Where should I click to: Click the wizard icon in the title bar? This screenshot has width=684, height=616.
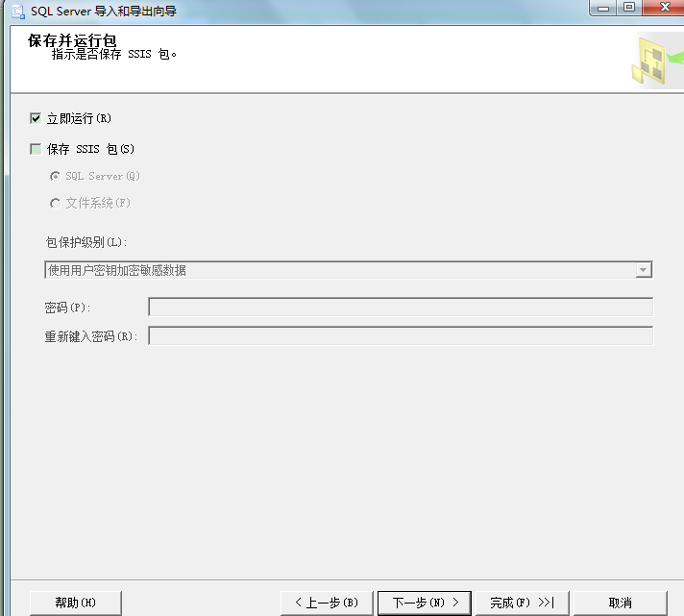pyautogui.click(x=18, y=11)
